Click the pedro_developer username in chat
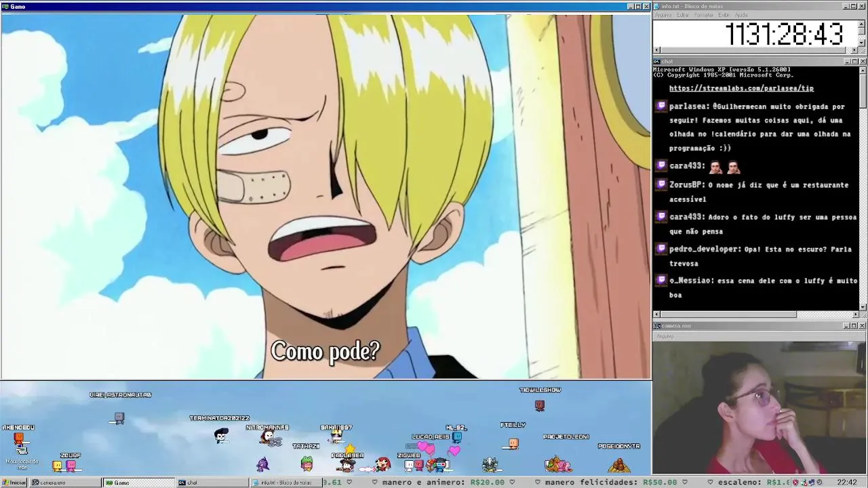Viewport: 868px width, 488px height. [x=704, y=249]
